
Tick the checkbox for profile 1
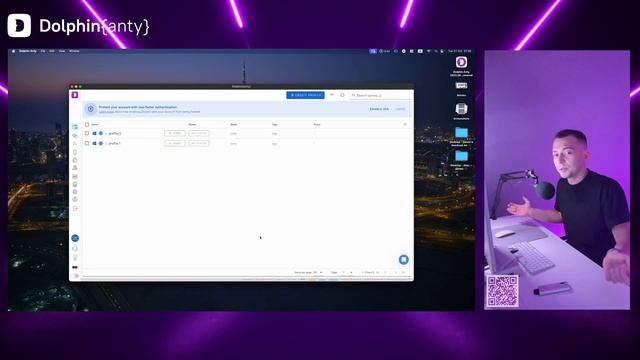click(x=87, y=143)
